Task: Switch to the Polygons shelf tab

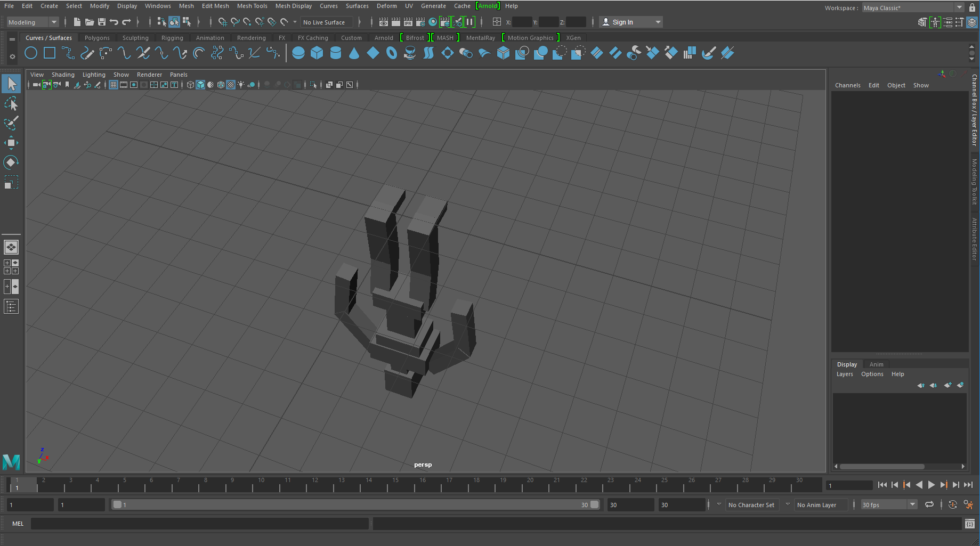Action: click(97, 38)
